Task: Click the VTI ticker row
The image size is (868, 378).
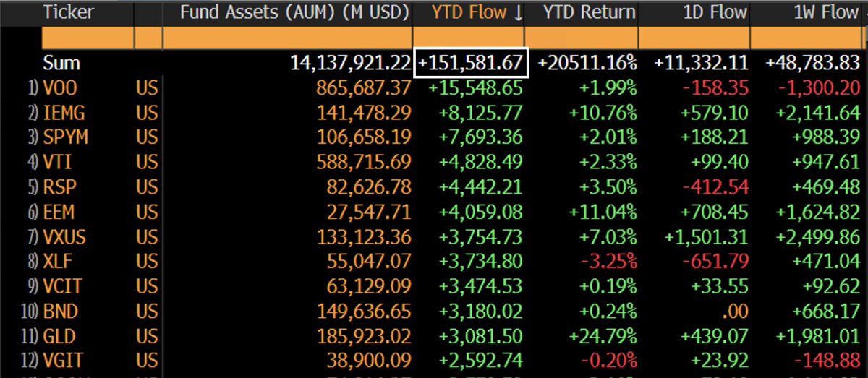Action: point(58,163)
